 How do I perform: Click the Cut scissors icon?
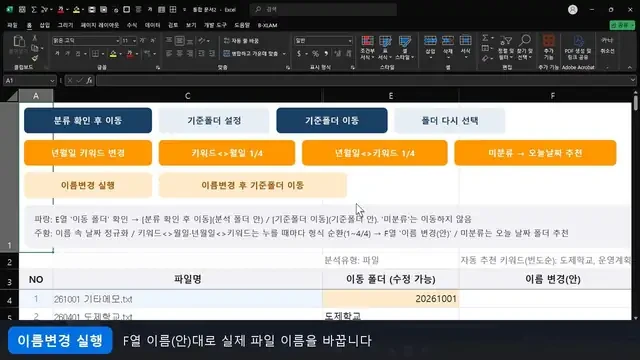pos(35,38)
